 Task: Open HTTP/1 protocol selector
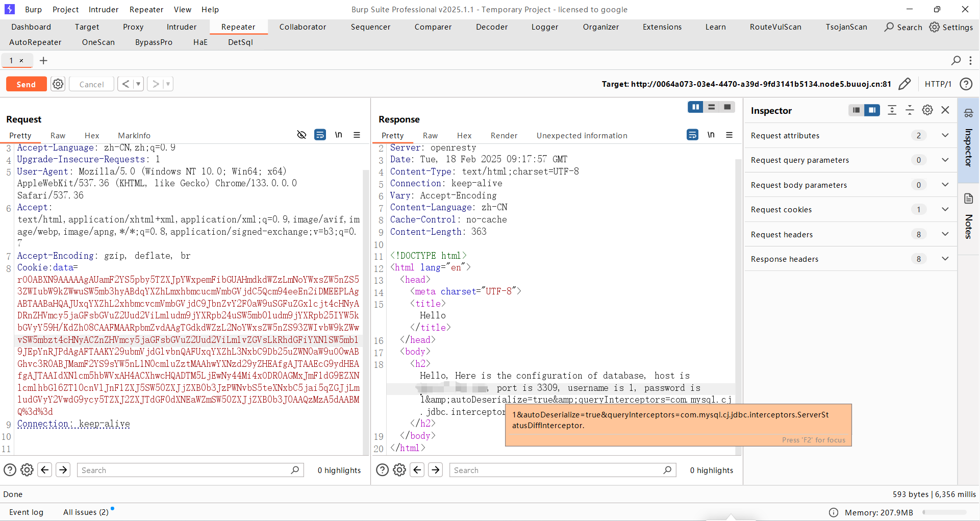[x=938, y=84]
